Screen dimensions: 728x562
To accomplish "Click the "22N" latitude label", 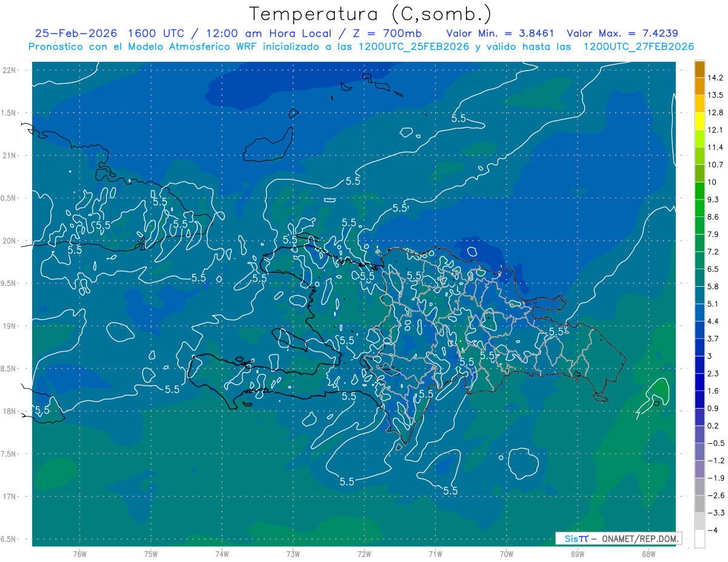I will point(8,70).
